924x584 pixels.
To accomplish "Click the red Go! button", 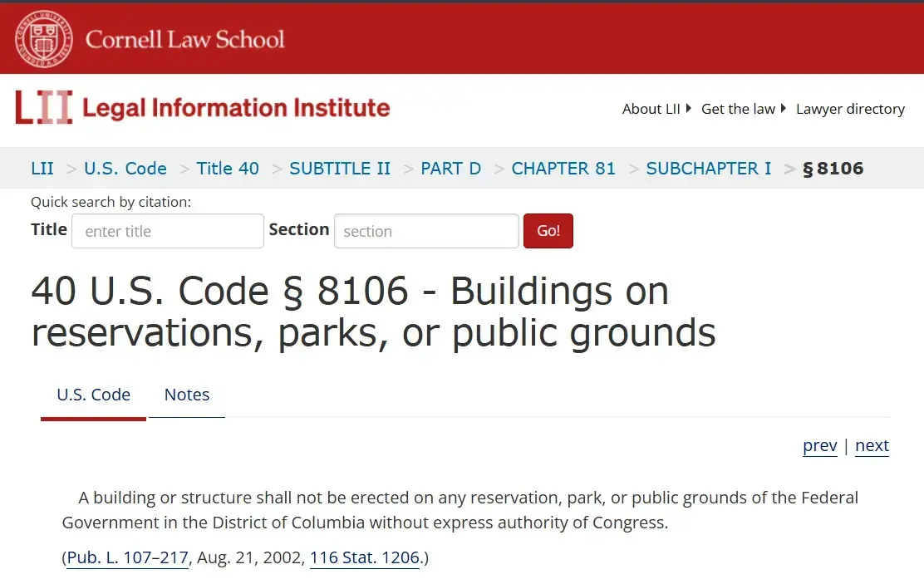I will [x=548, y=231].
